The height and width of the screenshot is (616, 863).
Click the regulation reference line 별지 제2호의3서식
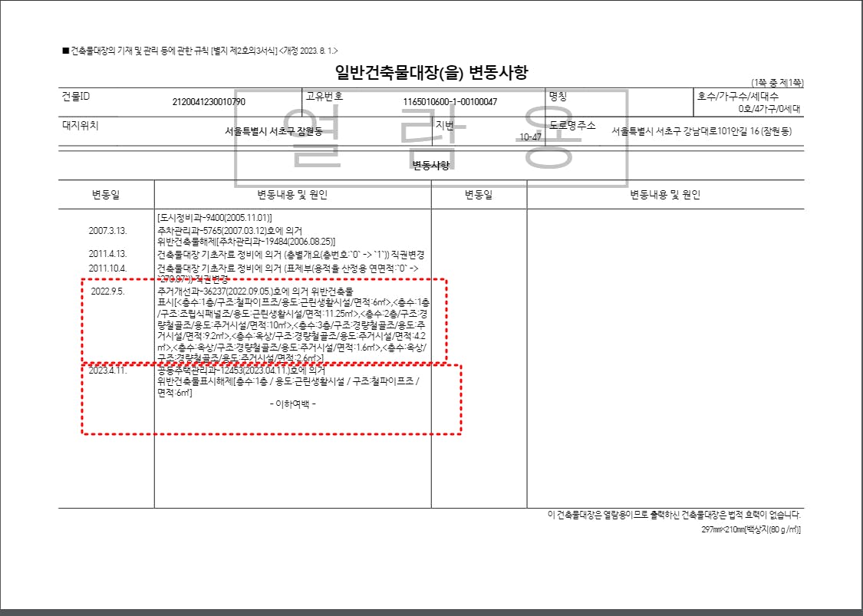pos(200,51)
